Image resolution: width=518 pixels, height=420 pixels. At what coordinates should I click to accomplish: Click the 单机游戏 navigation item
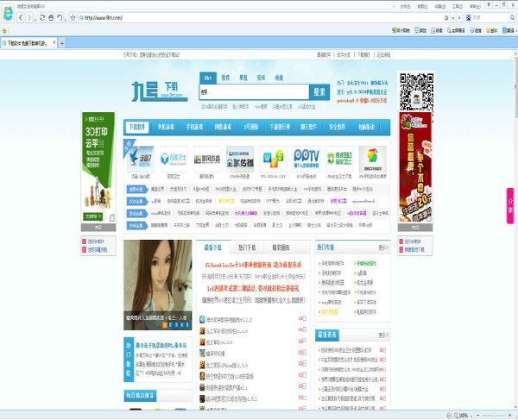[x=166, y=127]
